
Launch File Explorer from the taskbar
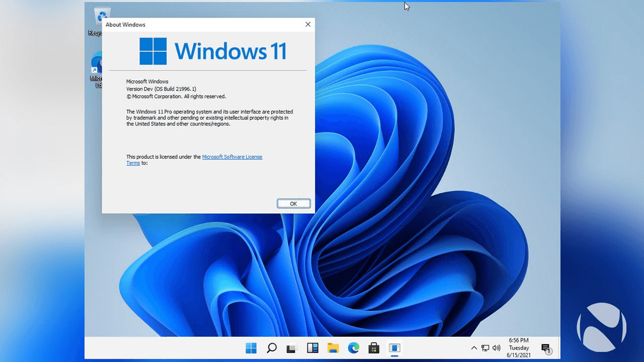(x=333, y=348)
